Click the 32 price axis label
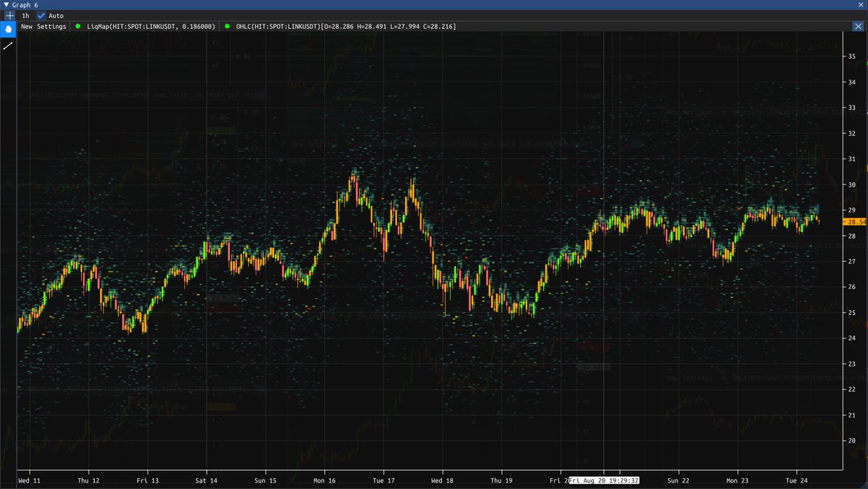This screenshot has height=489, width=868. (x=851, y=133)
